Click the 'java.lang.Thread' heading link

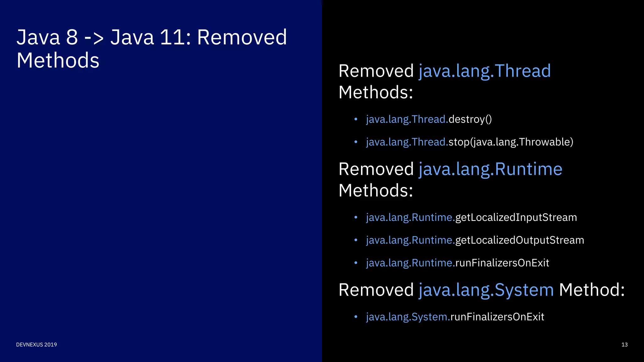pos(485,71)
